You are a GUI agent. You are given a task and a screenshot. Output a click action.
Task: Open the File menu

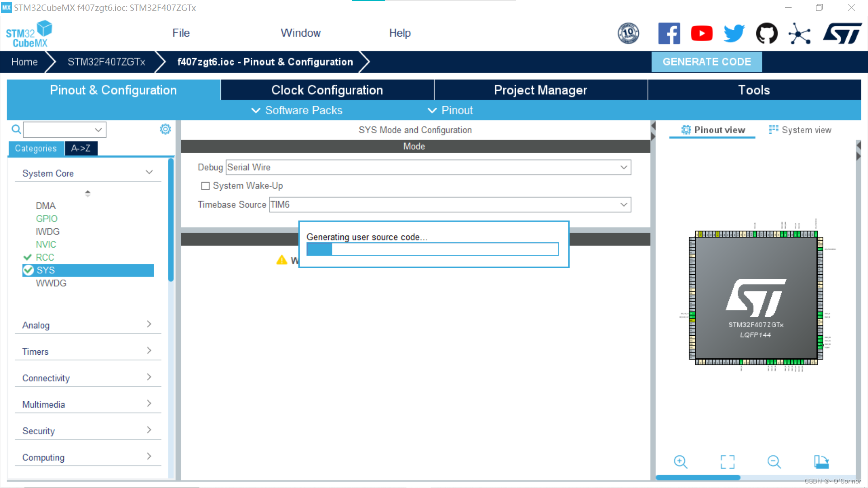[181, 33]
